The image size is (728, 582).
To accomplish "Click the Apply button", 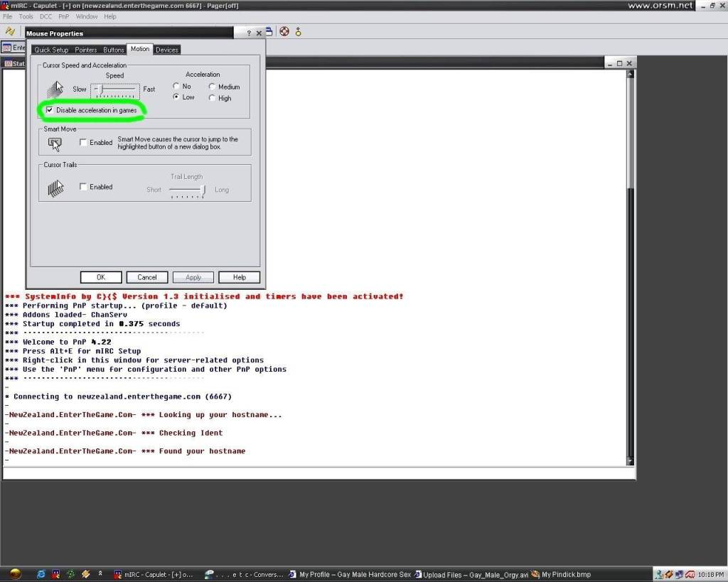I will point(193,277).
